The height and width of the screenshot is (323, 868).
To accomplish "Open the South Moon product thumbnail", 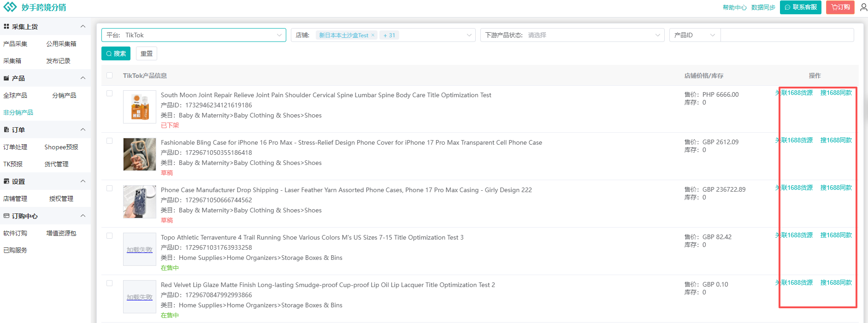I will coord(140,107).
